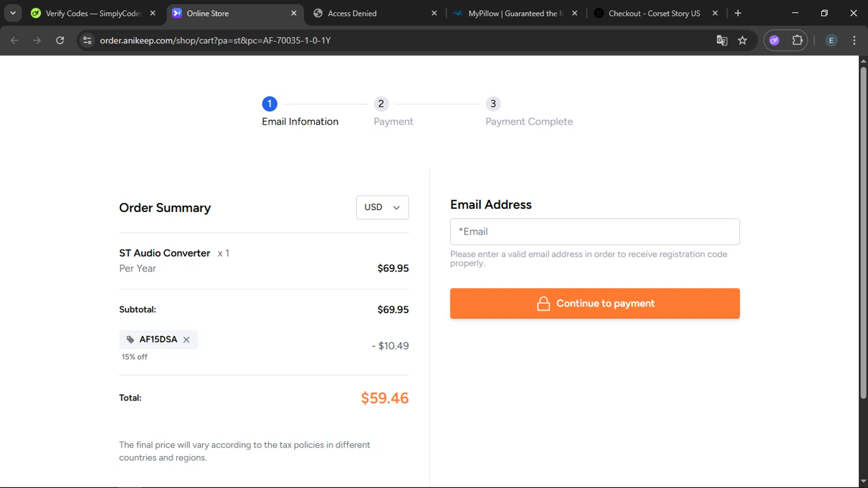Close the Access Denied tab
Image resolution: width=868 pixels, height=488 pixels.
435,13
